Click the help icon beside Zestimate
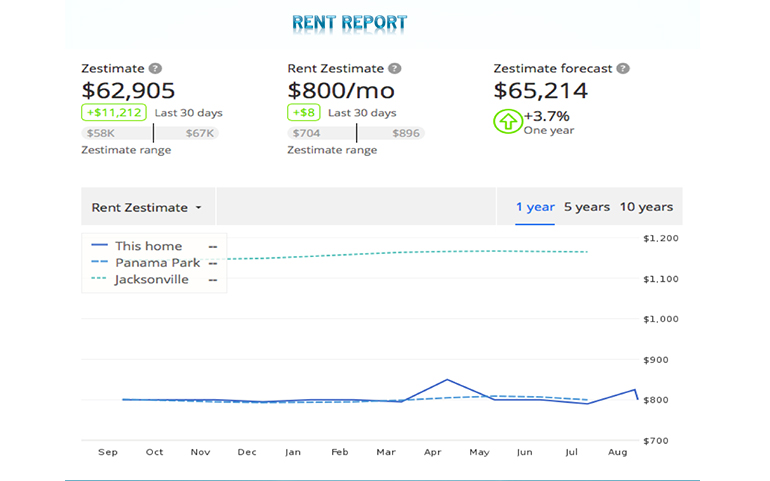Screen dimensions: 770x481 pos(155,69)
